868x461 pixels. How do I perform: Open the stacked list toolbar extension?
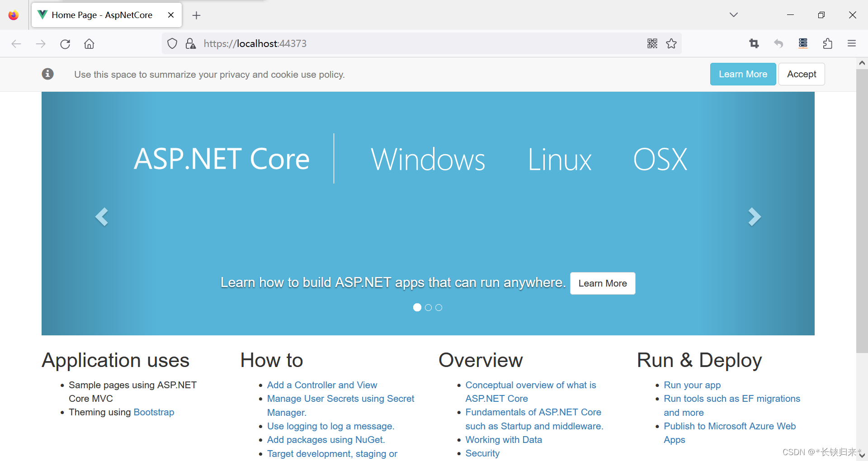coord(803,43)
